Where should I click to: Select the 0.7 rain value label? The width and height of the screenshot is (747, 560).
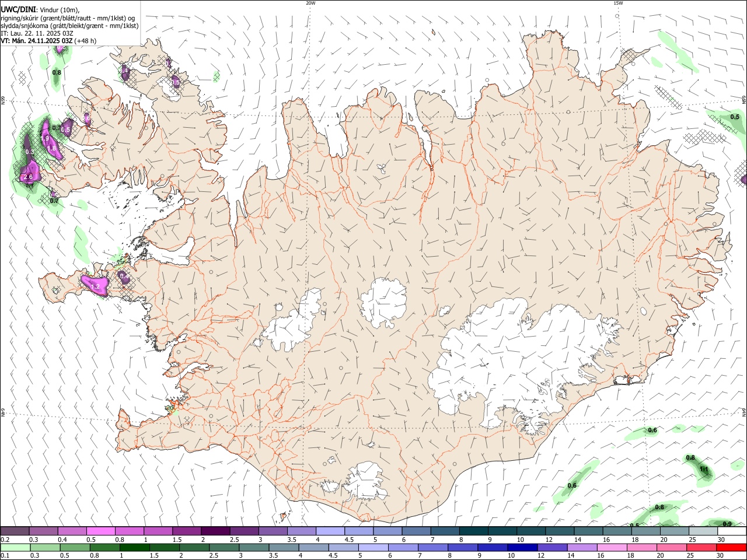coord(54,201)
